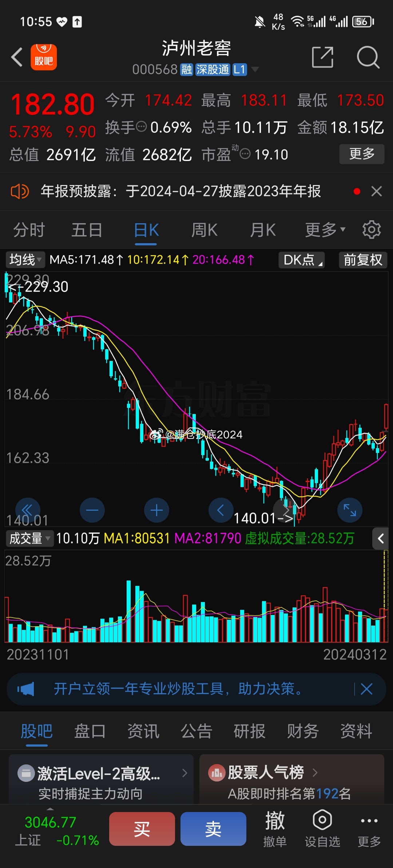Tap the tallest cyan volume bar
The image size is (393, 868).
pyautogui.click(x=129, y=611)
